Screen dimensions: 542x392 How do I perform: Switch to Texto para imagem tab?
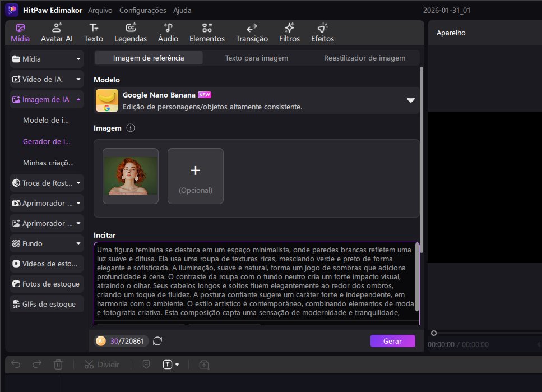point(256,58)
